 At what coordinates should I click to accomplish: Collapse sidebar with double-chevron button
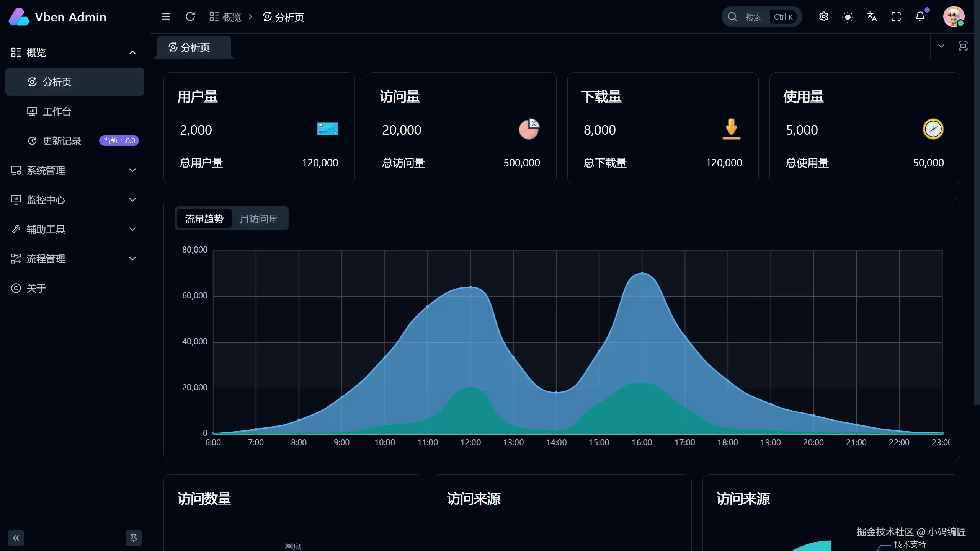(x=16, y=538)
